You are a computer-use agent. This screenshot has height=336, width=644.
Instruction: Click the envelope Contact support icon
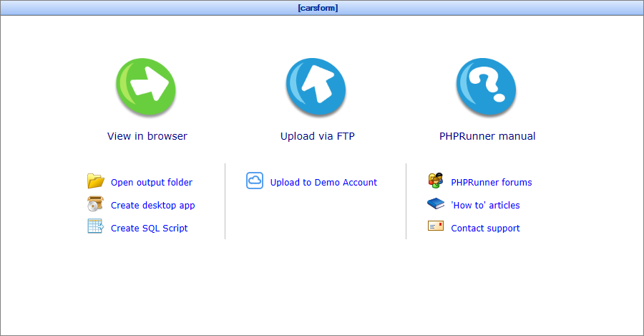(436, 226)
